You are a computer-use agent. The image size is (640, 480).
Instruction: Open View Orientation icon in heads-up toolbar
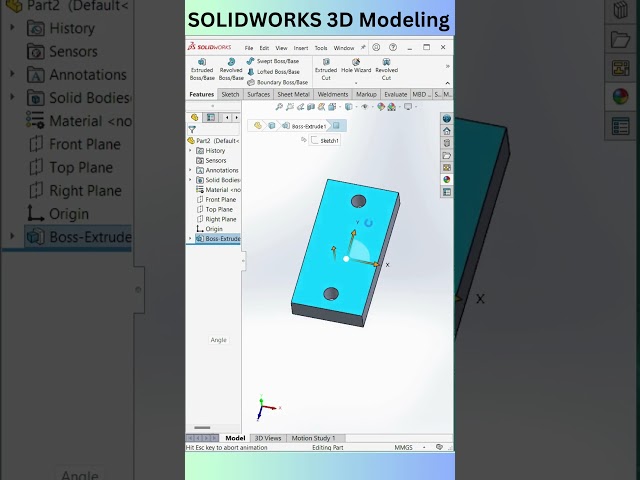pyautogui.click(x=332, y=107)
